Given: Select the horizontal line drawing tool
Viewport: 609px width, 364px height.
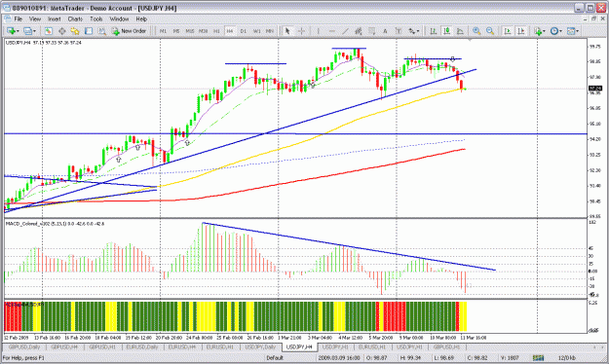Looking at the screenshot, I should [x=331, y=31].
